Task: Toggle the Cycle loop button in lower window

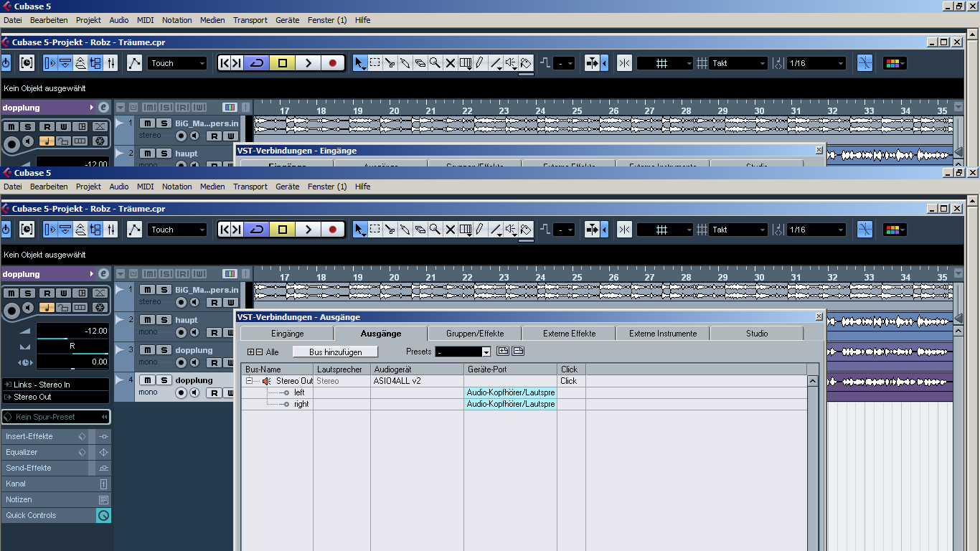Action: (257, 230)
